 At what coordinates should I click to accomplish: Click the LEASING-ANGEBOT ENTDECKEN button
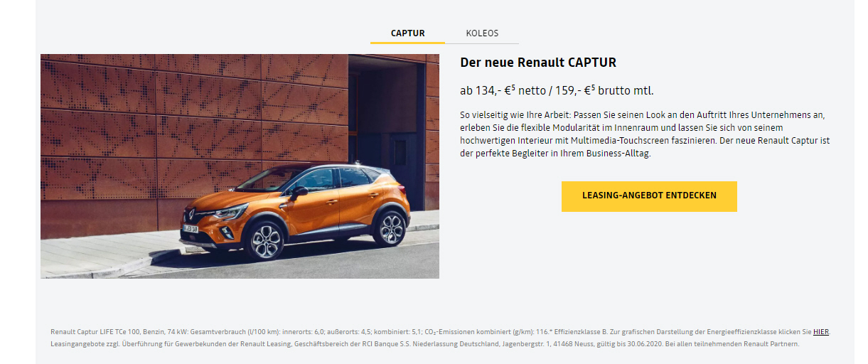[x=649, y=196]
